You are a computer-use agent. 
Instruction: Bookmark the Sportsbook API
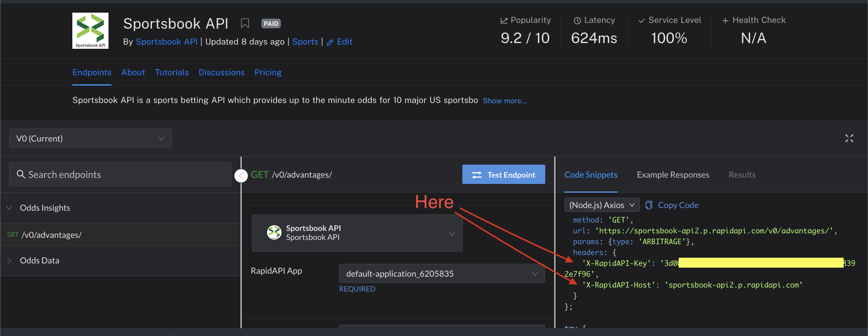(x=245, y=23)
